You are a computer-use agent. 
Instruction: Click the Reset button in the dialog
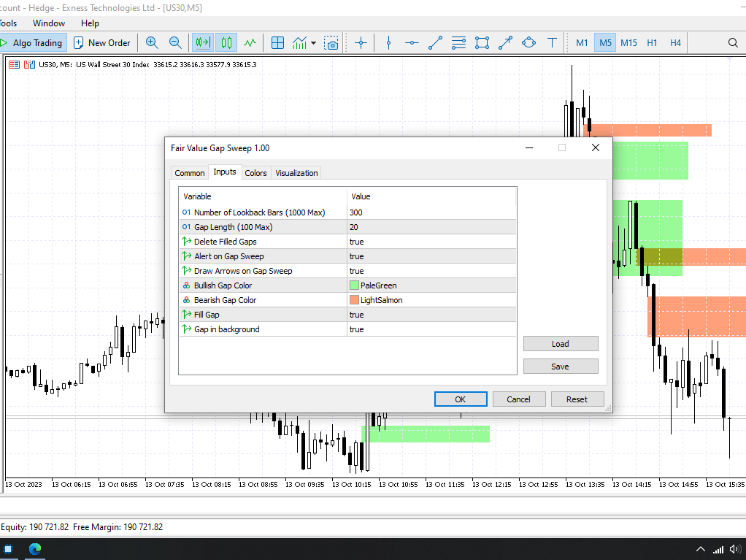[x=577, y=399]
